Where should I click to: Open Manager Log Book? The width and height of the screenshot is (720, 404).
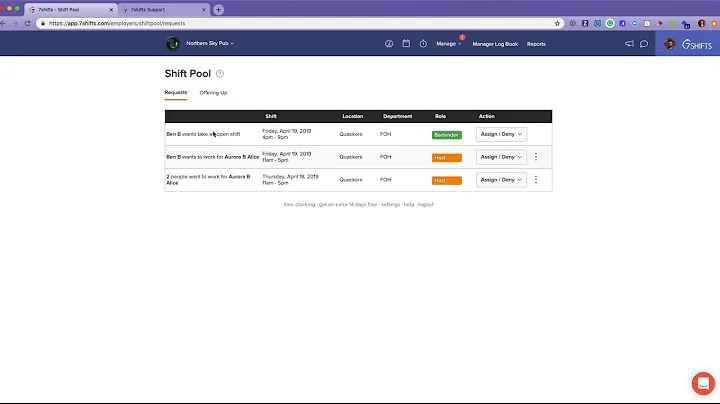click(x=495, y=44)
